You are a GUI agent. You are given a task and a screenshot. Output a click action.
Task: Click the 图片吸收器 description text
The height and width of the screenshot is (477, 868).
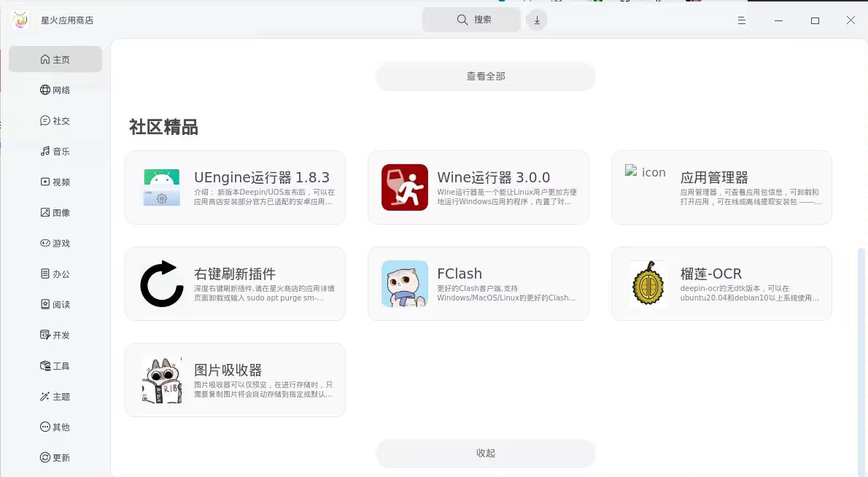click(x=263, y=389)
